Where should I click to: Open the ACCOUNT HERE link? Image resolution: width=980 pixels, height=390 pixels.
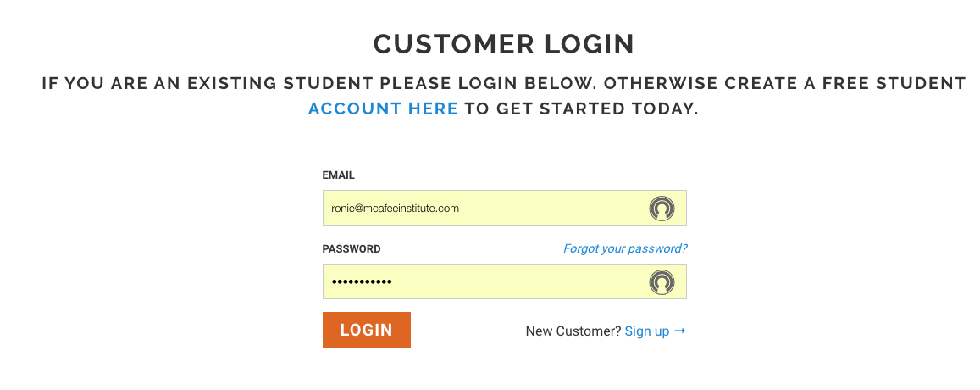click(383, 109)
